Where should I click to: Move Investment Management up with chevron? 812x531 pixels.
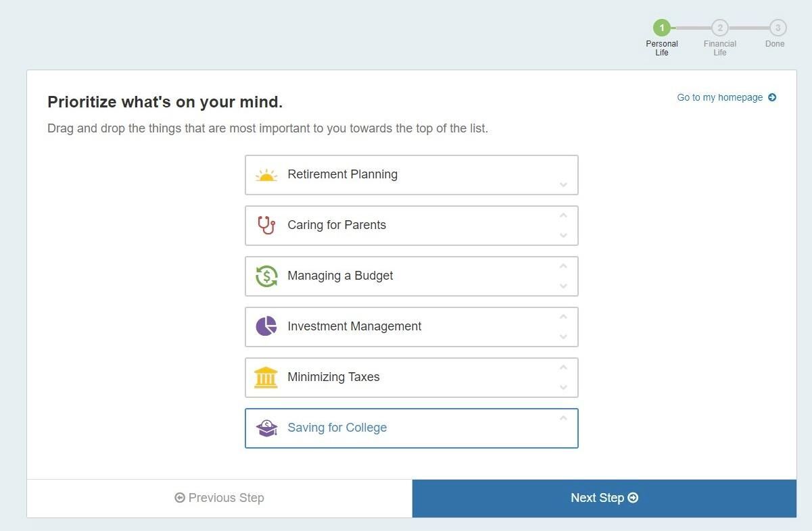(563, 317)
